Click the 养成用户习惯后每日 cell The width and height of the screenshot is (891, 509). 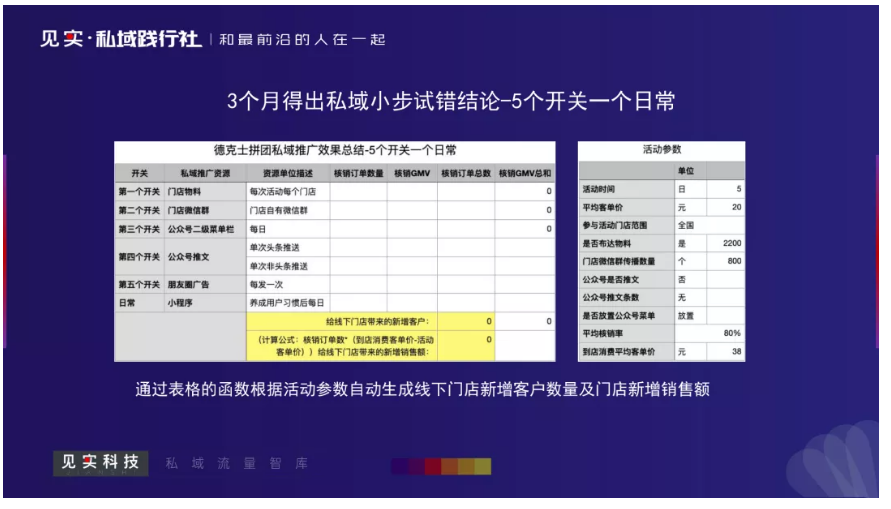coord(288,303)
